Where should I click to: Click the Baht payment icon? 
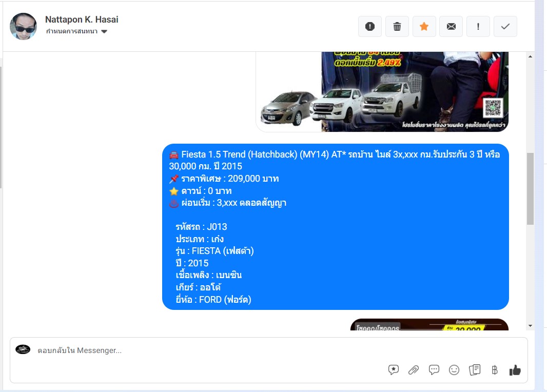pos(495,369)
